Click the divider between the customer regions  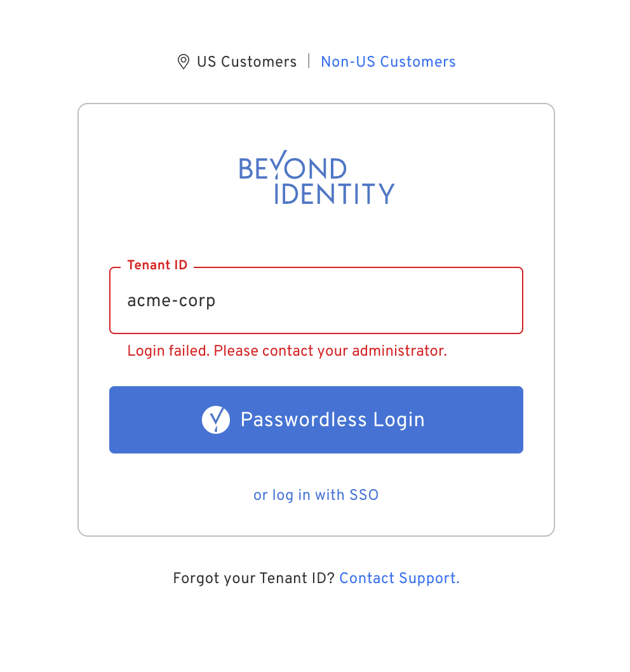[x=309, y=62]
